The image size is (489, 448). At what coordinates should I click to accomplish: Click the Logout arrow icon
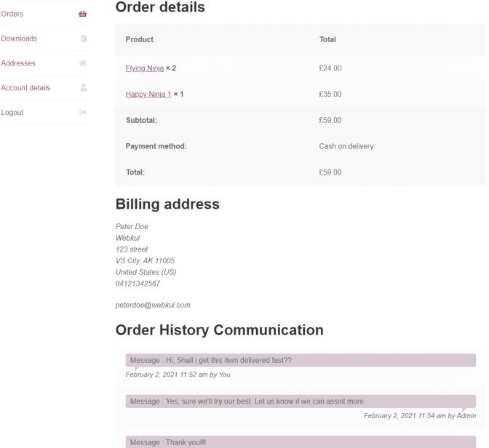coord(83,112)
